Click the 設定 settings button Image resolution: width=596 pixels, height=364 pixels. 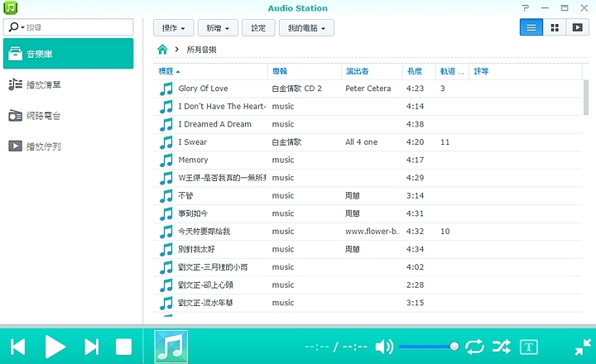click(x=258, y=28)
